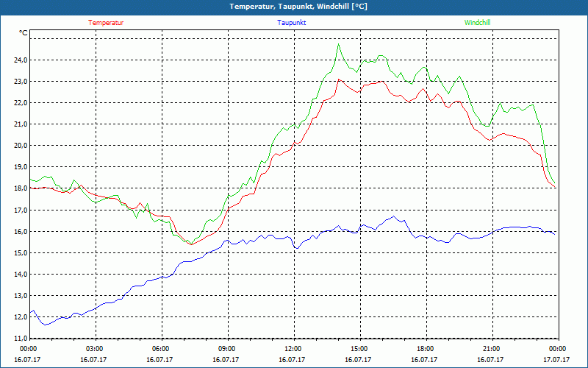Viewport: 588px width, 368px height.
Task: Click the 17,0 y-axis value
Action: pyautogui.click(x=21, y=210)
